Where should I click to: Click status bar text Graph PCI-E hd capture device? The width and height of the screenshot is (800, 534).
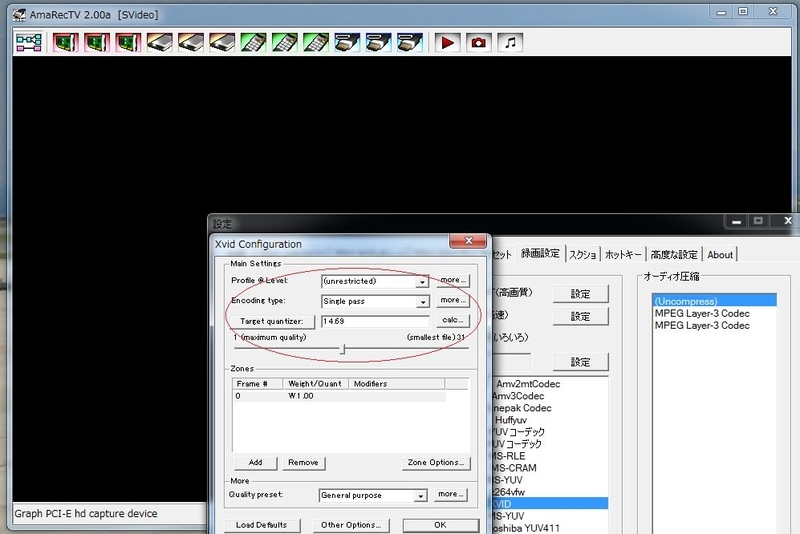click(x=86, y=514)
